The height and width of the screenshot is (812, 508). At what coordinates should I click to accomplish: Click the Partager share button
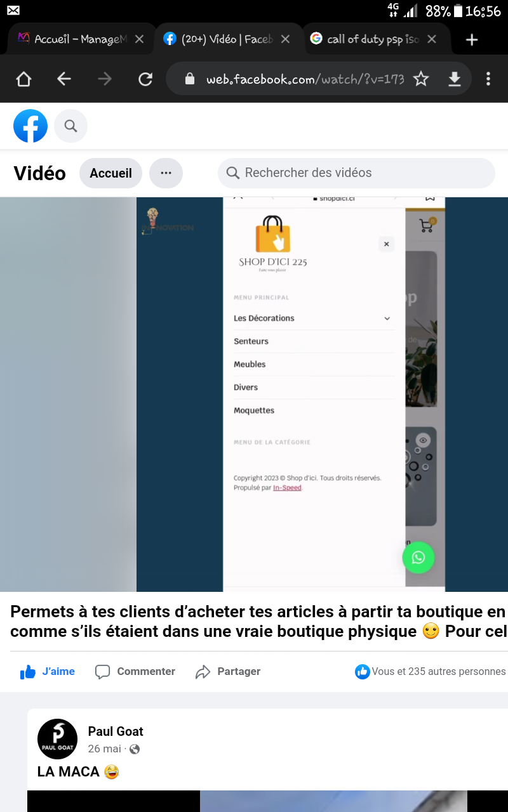228,671
